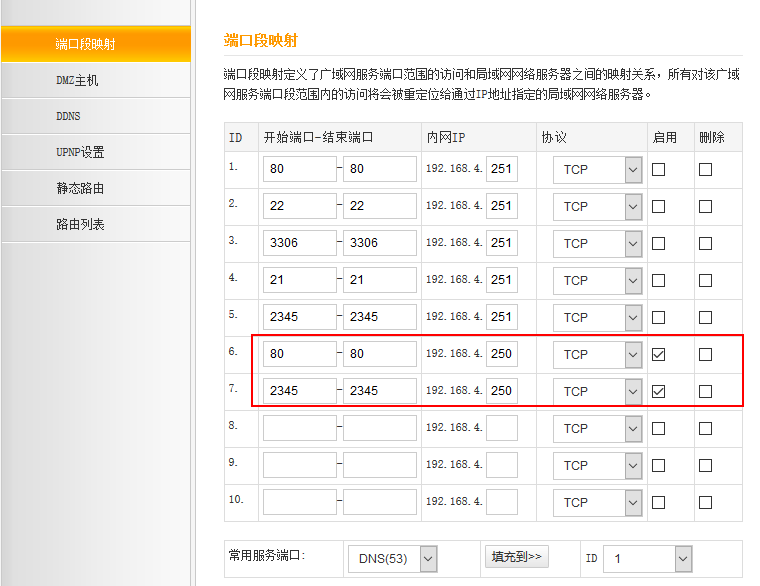Screen dimensions: 760x586
Task: Open 路由列表 in the sidebar
Action: 95,224
